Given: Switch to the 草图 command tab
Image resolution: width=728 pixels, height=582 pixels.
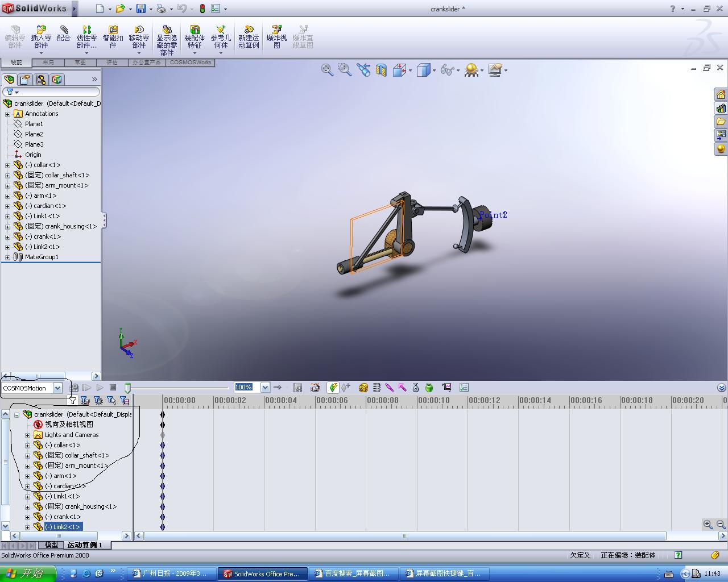Looking at the screenshot, I should pyautogui.click(x=80, y=63).
